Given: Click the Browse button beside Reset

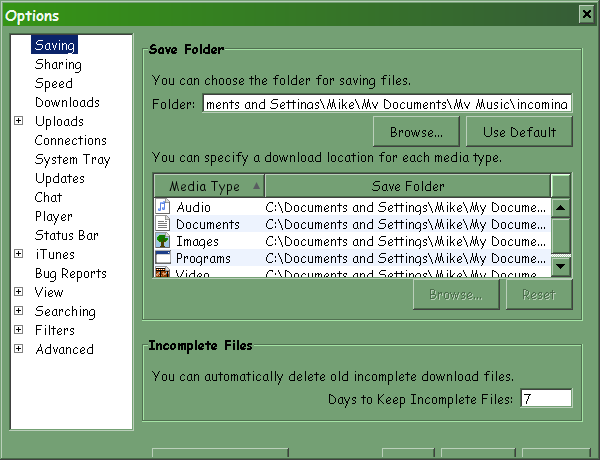Looking at the screenshot, I should [456, 294].
